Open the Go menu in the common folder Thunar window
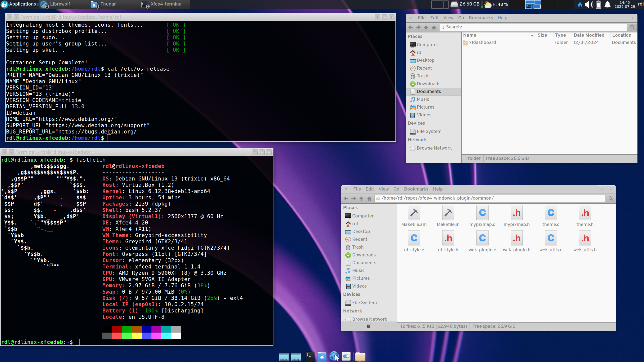This screenshot has width=644, height=362. tap(396, 189)
